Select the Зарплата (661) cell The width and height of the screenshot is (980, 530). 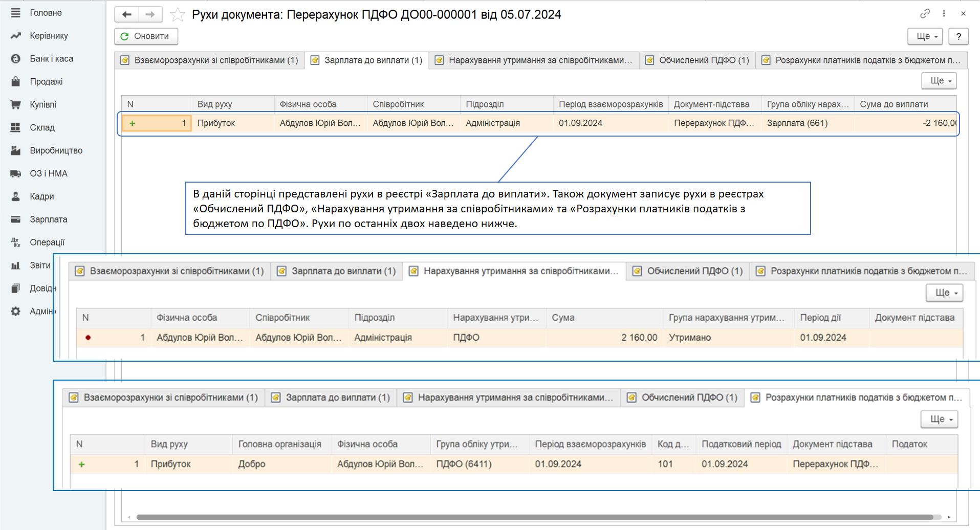(808, 123)
